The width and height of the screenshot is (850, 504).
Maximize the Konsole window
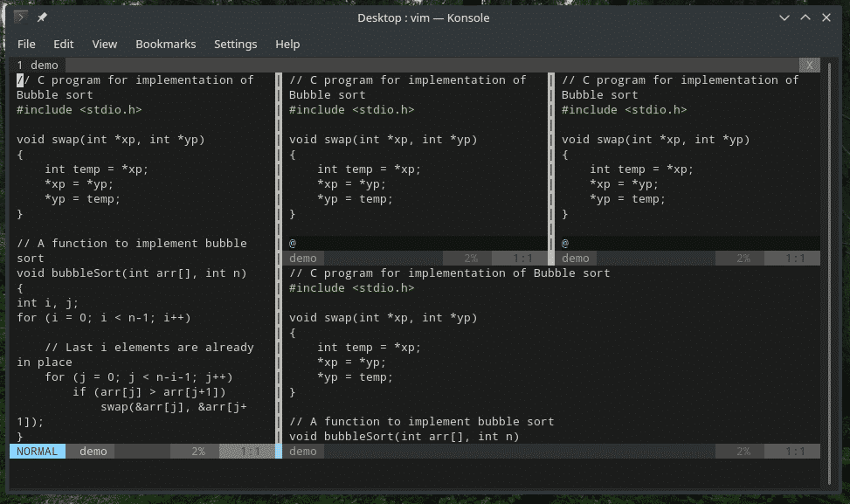pos(805,17)
